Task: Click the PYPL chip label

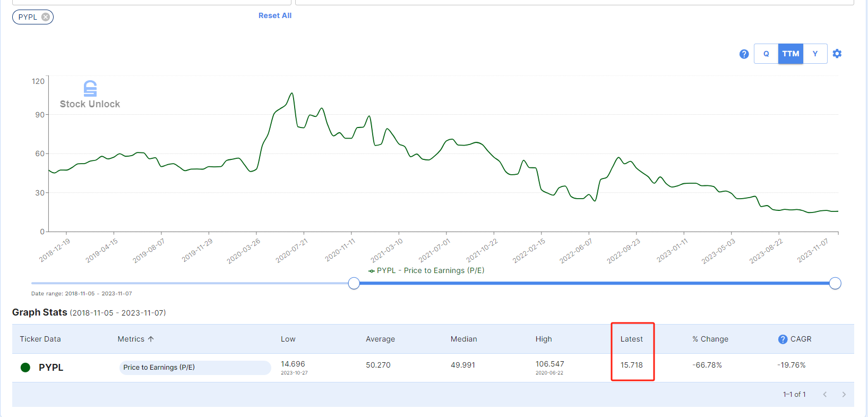Action: [28, 17]
